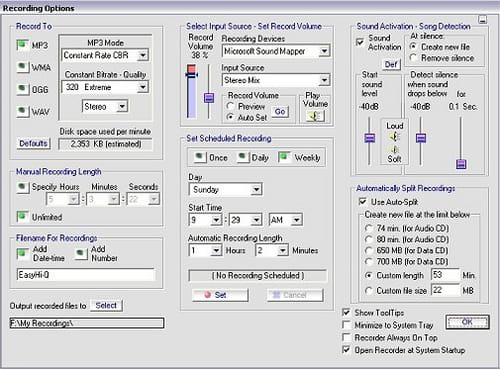Open the Stereo channel mode dropdown
Viewport: 500px width, 369px height.
[x=122, y=107]
